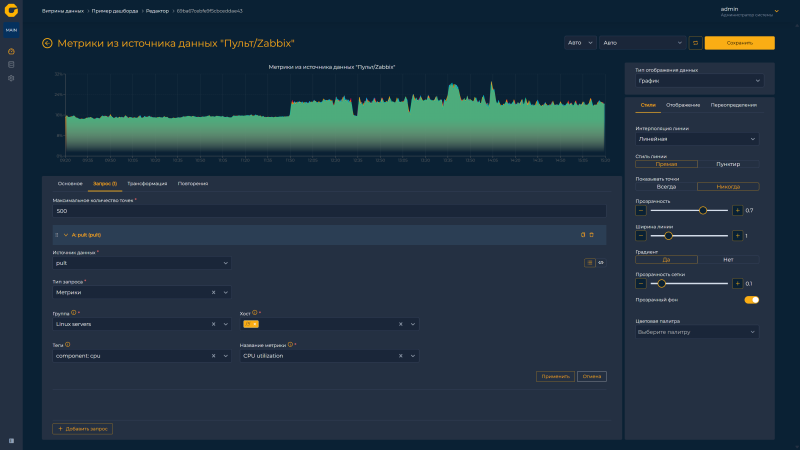The image size is (800, 450).
Task: Open the Тип отображения данных dropdown
Action: point(699,81)
